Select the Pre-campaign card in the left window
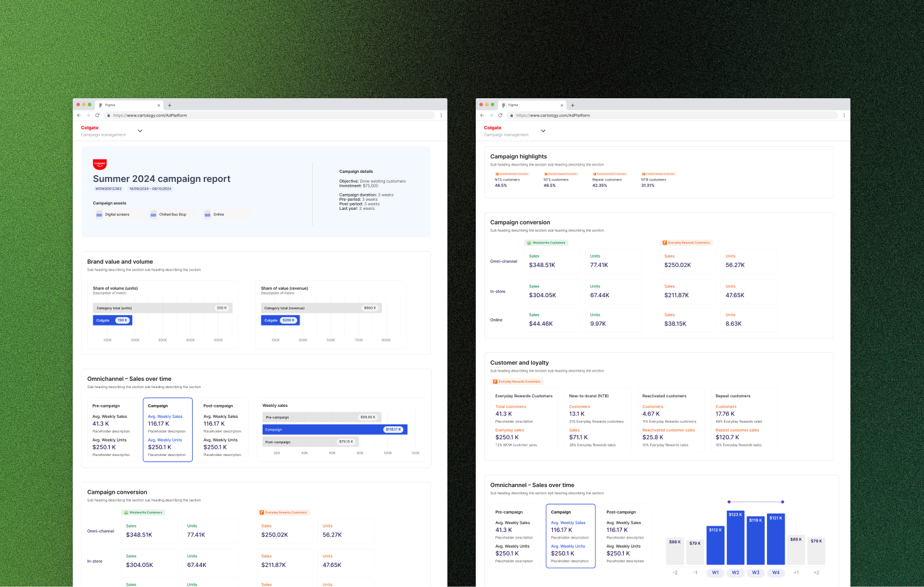This screenshot has height=587, width=924. click(112, 429)
